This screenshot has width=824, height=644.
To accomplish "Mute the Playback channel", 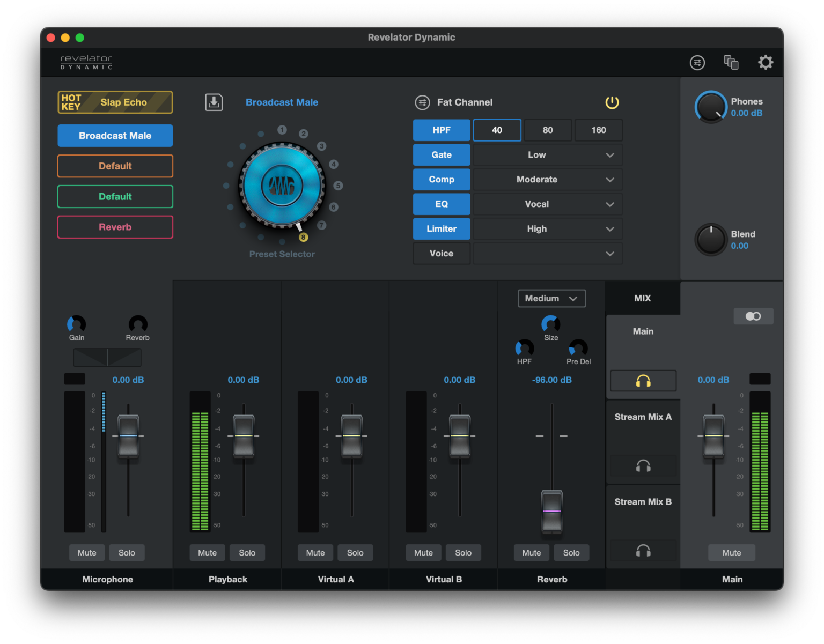I will point(208,553).
